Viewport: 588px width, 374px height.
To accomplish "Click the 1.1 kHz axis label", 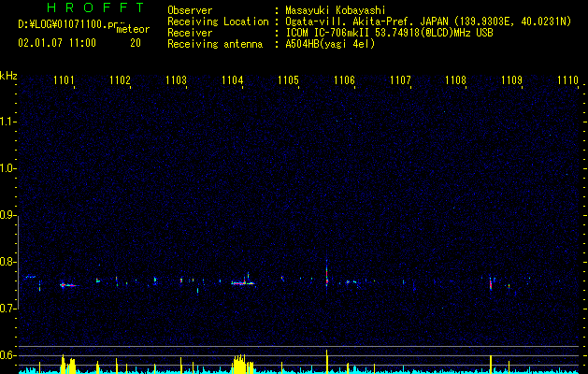I will (7, 122).
